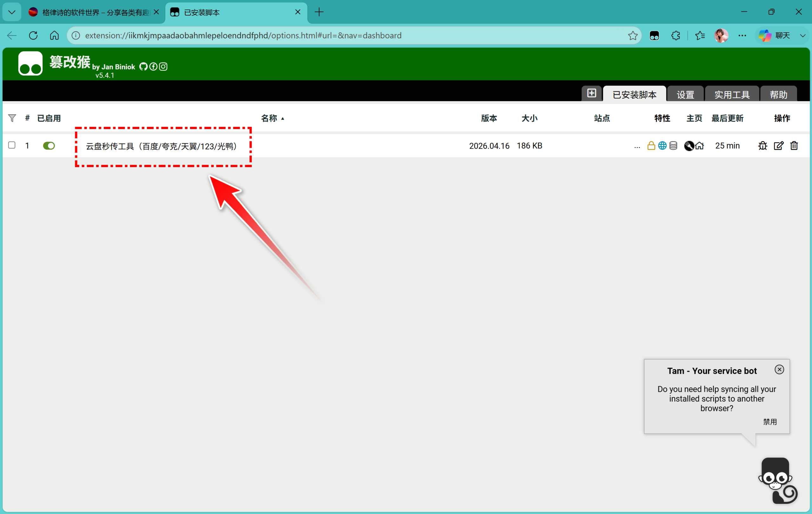Open the 实用工具 tab
The image size is (812, 514).
point(732,94)
